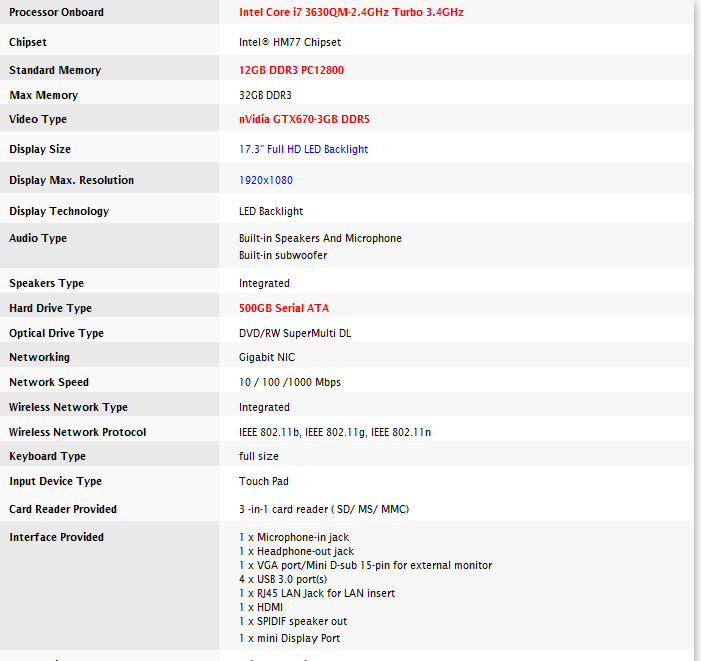Click the 'Wireless Network Protocol' label
This screenshot has width=701, height=661.
pos(78,432)
